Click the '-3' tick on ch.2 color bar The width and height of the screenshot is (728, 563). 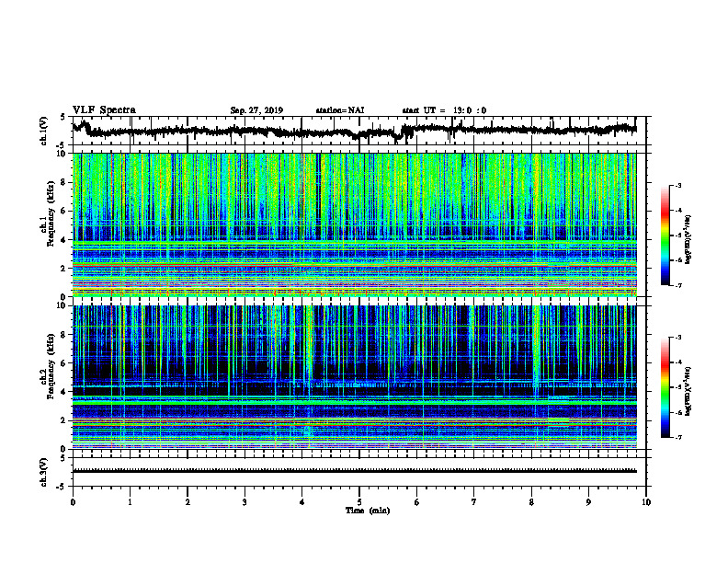pos(678,338)
